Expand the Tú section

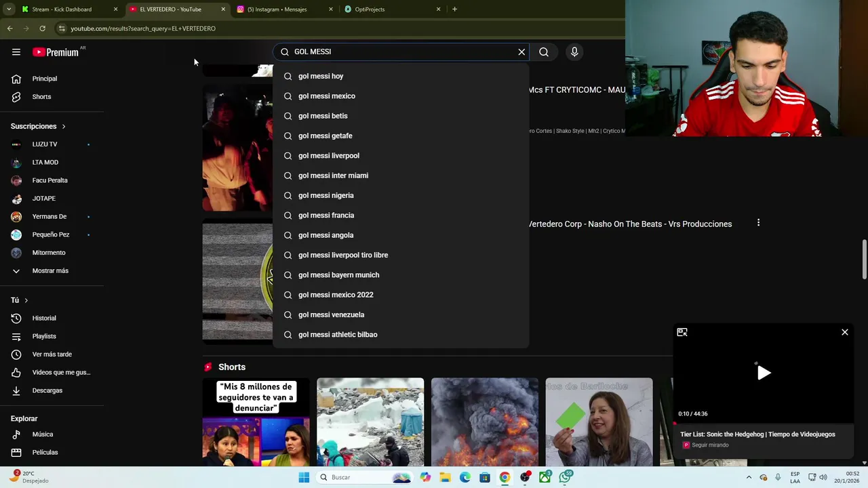[x=20, y=300]
